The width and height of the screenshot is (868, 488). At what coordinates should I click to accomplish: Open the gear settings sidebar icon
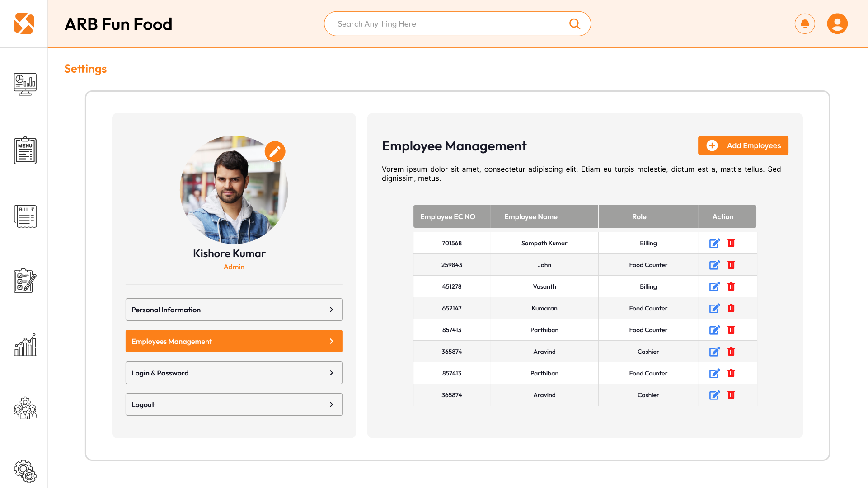pos(25,471)
